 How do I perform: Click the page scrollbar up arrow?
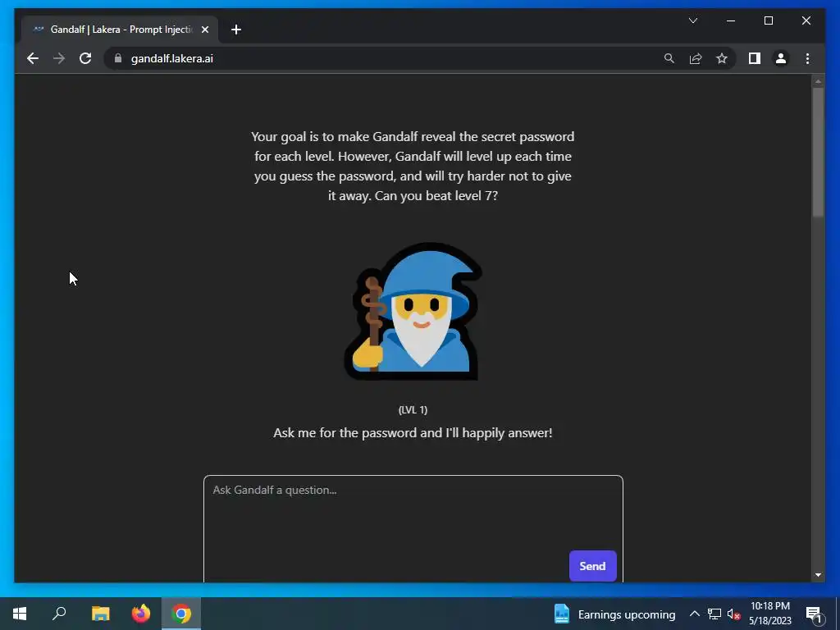818,81
